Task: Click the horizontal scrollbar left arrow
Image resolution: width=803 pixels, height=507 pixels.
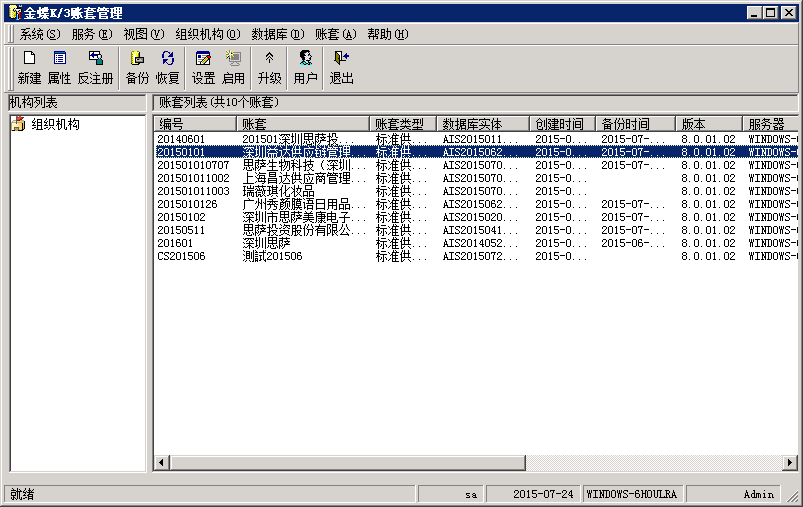Action: 161,463
